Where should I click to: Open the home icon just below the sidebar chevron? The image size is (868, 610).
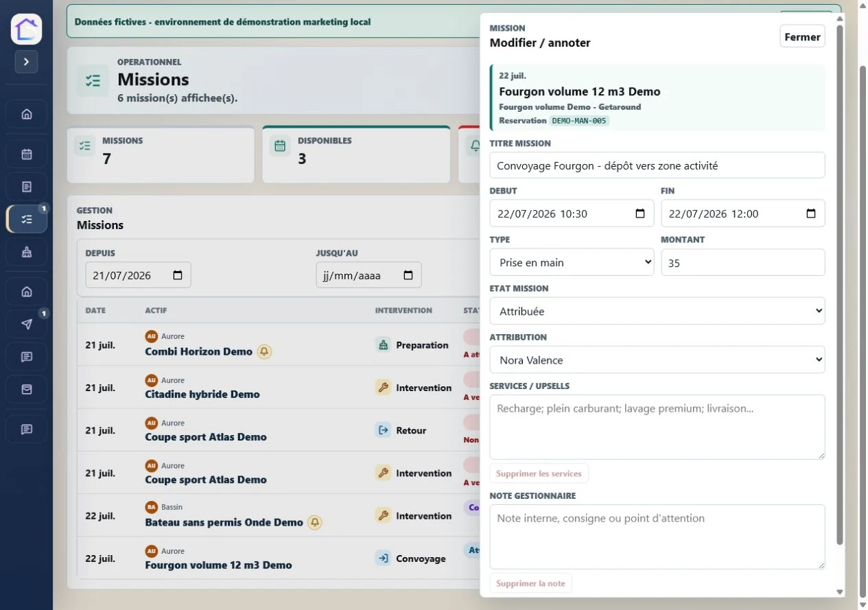(27, 115)
